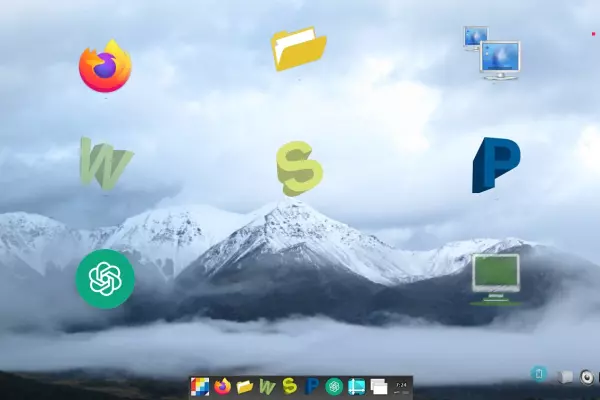Open the teal battery icon in the tray
600x400 pixels.
(x=539, y=374)
